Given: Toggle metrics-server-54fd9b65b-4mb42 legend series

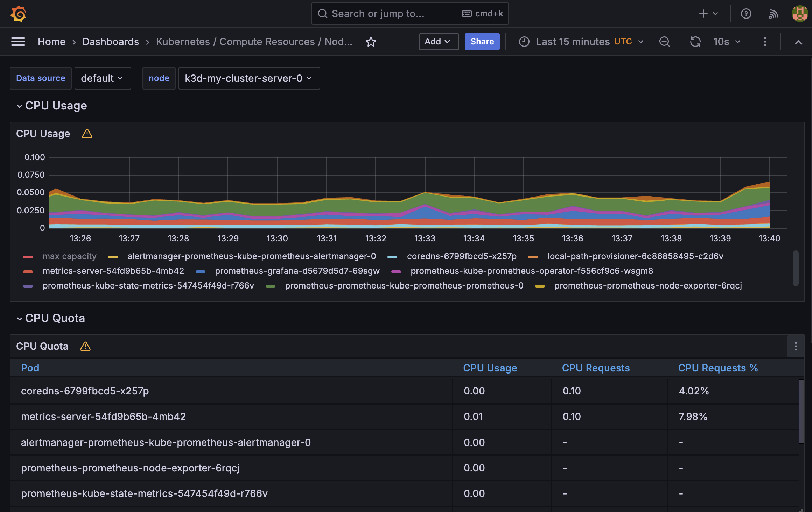Looking at the screenshot, I should click(x=113, y=271).
